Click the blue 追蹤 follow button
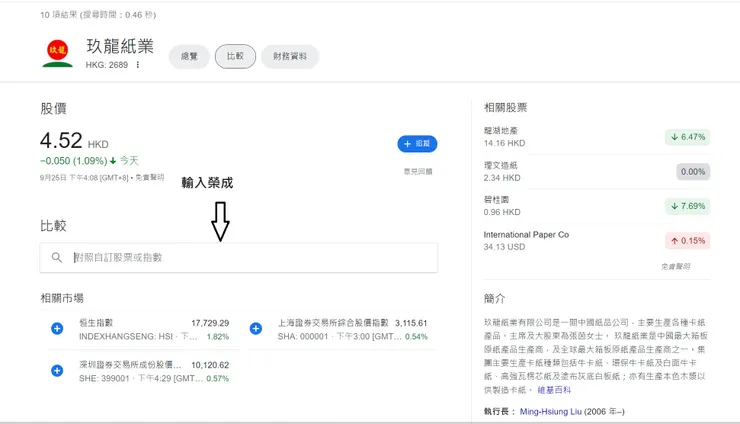740x424 pixels. pyautogui.click(x=417, y=144)
